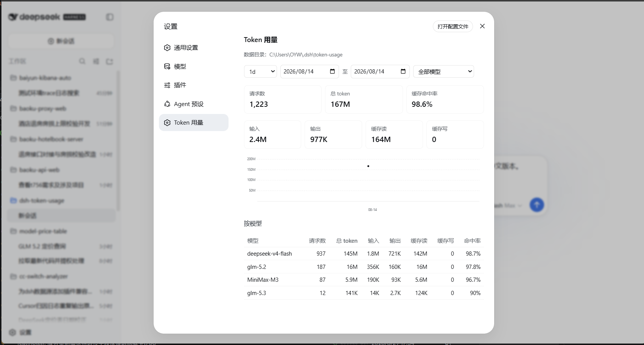Open the baoku-api-web folder in sidebar
The width and height of the screenshot is (644, 345).
(x=61, y=170)
